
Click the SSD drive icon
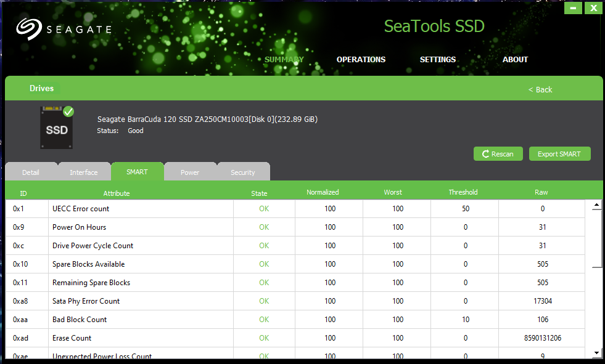pyautogui.click(x=56, y=128)
